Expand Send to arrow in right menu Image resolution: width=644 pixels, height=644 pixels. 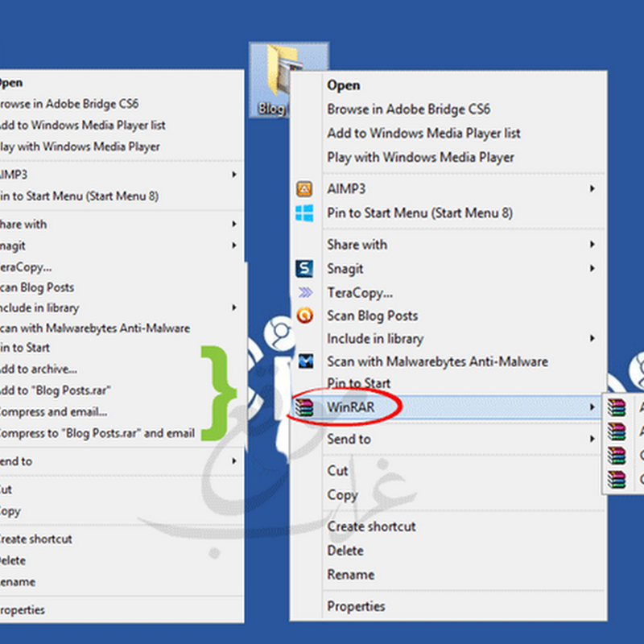point(592,439)
